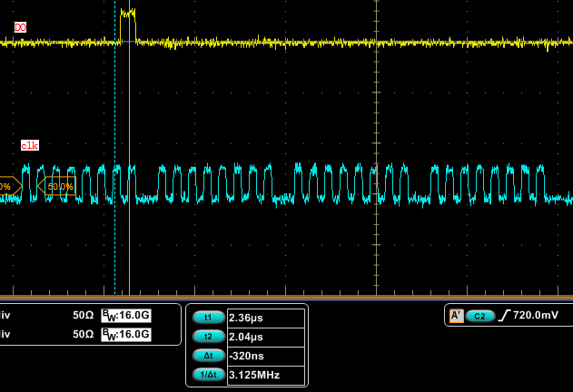Click the lower BW:16.0G bandwidth indicator

126,334
